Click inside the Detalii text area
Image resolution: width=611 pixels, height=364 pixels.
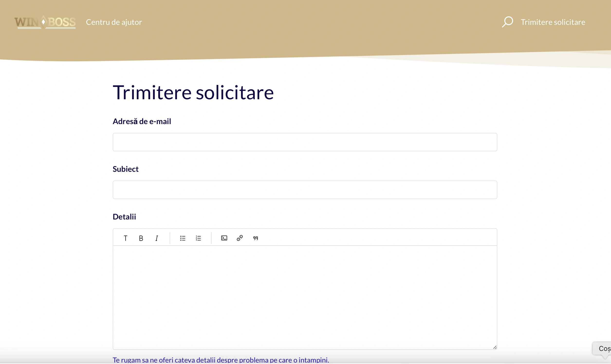[x=305, y=298]
